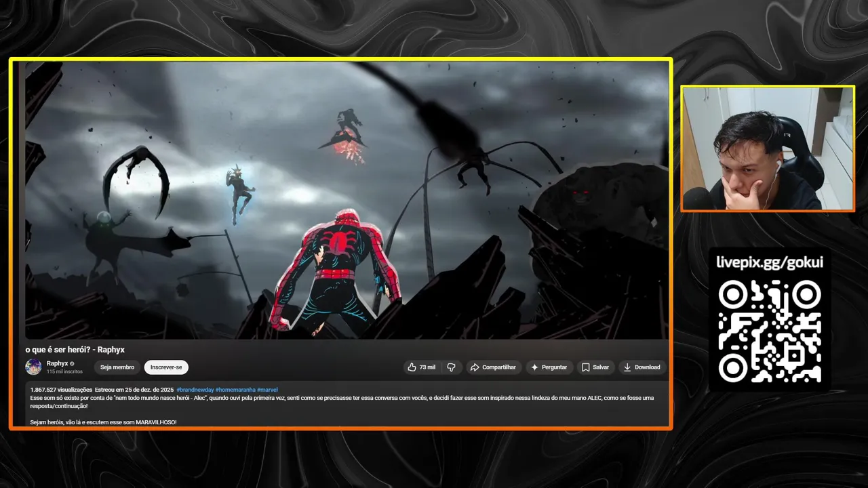Click the Seja membro button
The width and height of the screenshot is (868, 488).
click(x=117, y=367)
